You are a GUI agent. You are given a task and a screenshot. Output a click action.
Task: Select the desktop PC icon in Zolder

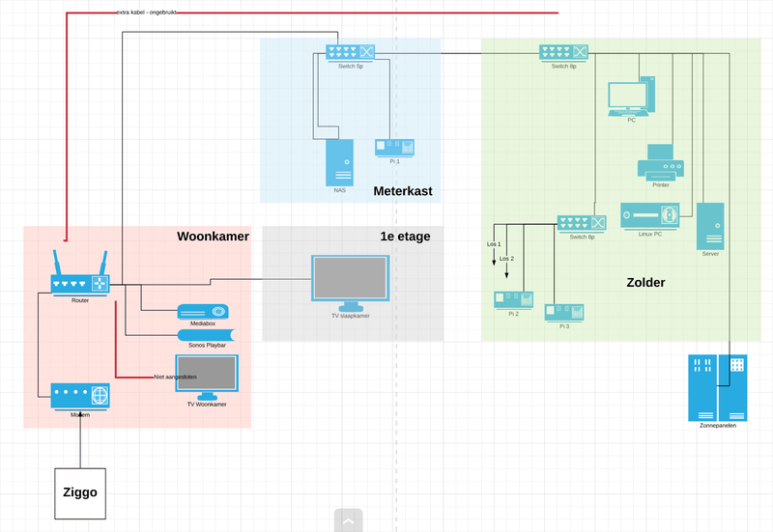[x=632, y=96]
